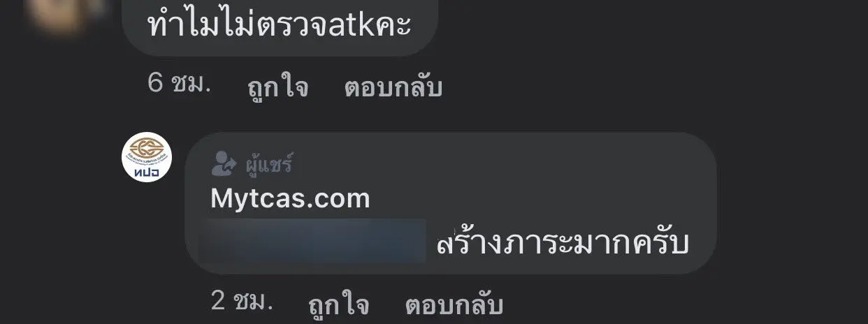Reply to the comment ทำไมไม่ตรวจatkคะ

point(393,88)
